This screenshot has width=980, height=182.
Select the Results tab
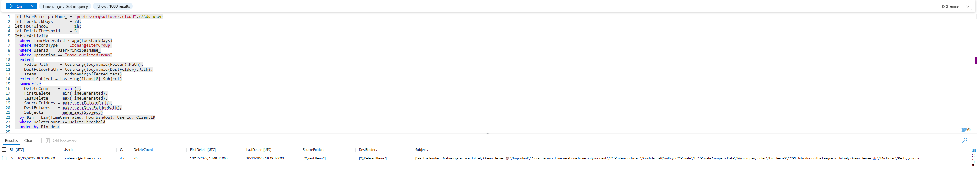11,141
